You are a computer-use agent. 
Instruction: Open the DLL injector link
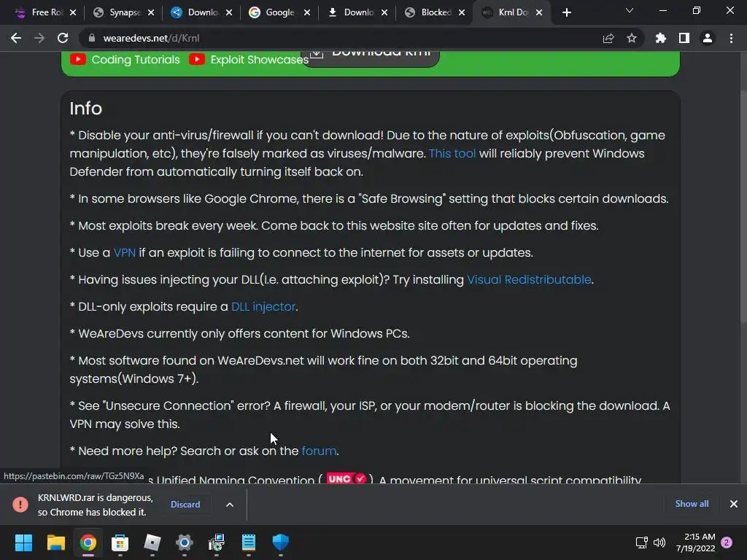coord(263,307)
